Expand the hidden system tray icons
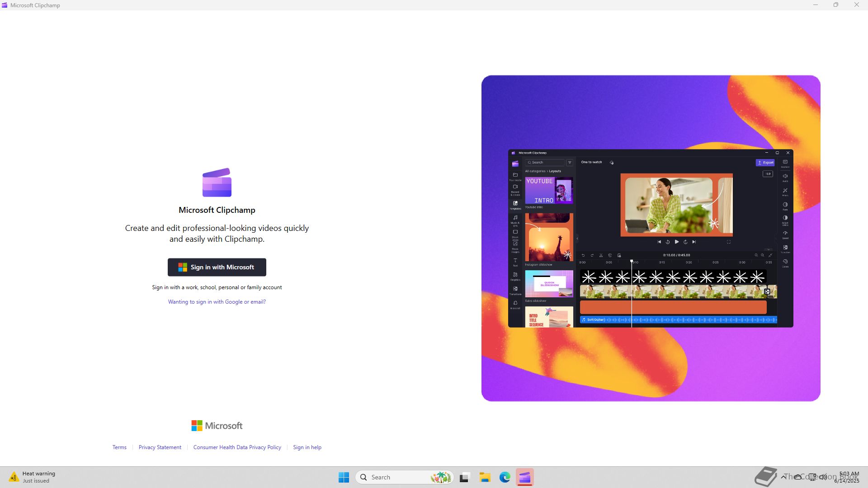The image size is (868, 488). tap(783, 477)
